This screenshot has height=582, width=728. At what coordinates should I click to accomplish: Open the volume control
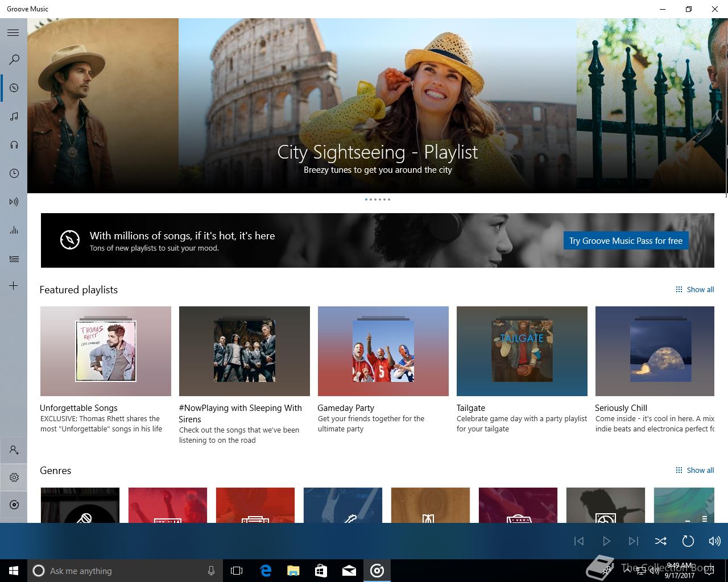(x=714, y=541)
